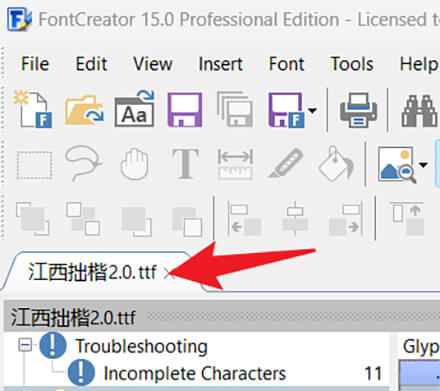Viewport: 440px width, 391px height.
Task: Click Export Font icon
Action: click(x=286, y=110)
